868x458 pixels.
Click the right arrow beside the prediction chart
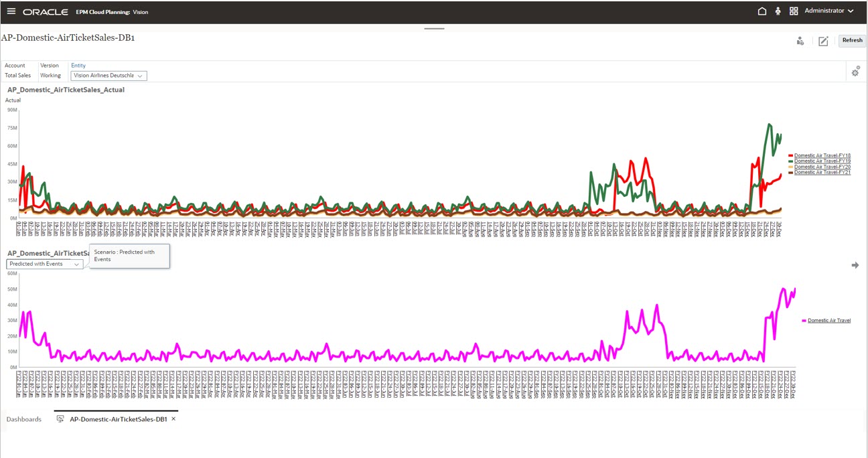tap(855, 265)
